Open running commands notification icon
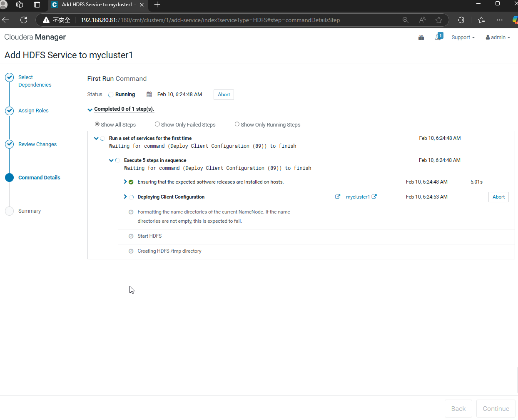 (x=438, y=37)
